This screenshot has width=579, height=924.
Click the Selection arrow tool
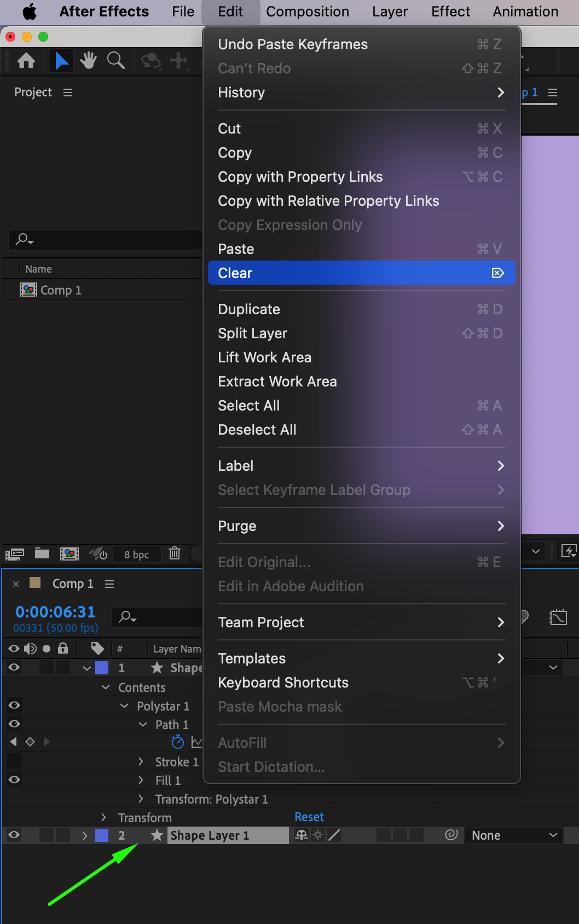[61, 61]
